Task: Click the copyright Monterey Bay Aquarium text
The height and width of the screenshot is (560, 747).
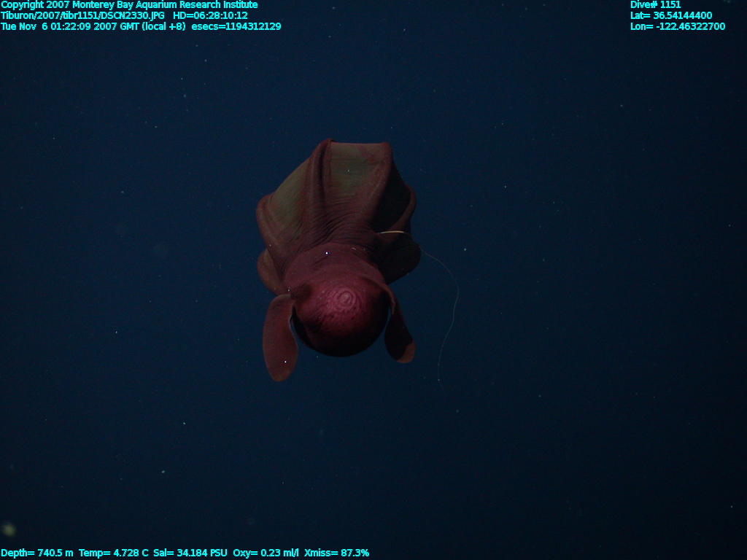Action: (x=129, y=5)
